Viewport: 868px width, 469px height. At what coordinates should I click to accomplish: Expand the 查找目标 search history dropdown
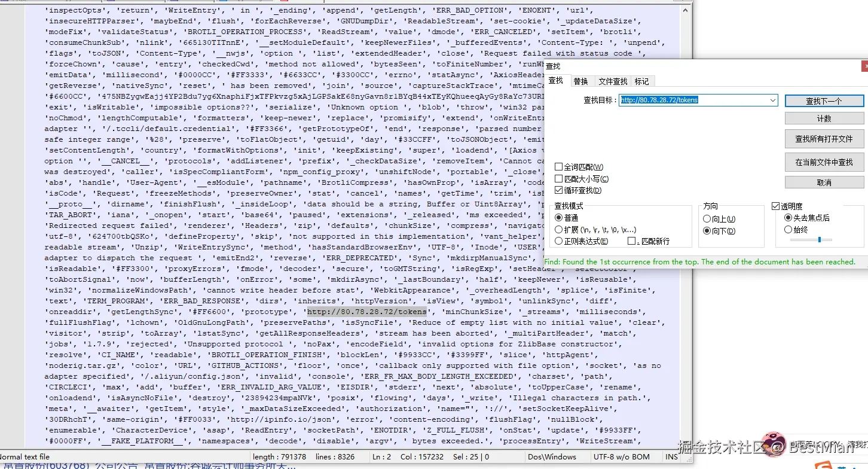pos(773,100)
